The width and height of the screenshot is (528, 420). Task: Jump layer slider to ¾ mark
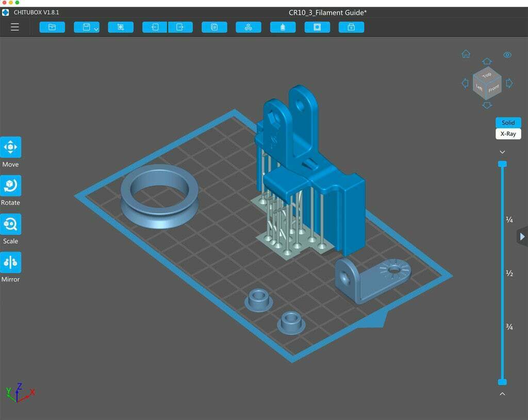[509, 327]
